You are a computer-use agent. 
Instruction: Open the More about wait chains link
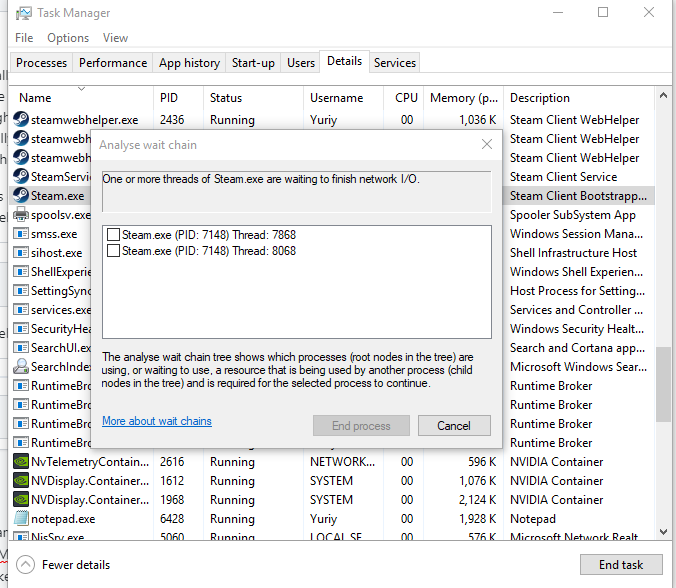(x=157, y=421)
